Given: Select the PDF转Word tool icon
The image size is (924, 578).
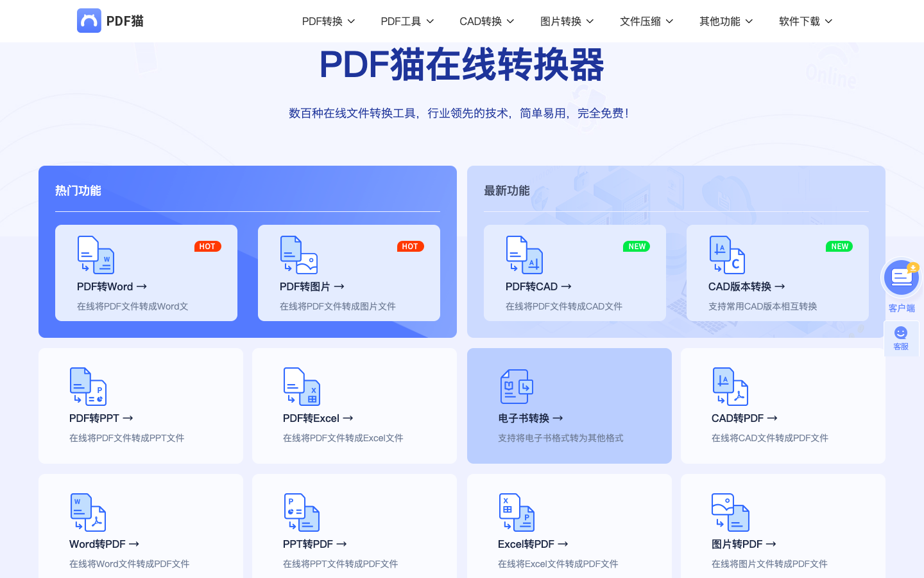Looking at the screenshot, I should pyautogui.click(x=96, y=254).
